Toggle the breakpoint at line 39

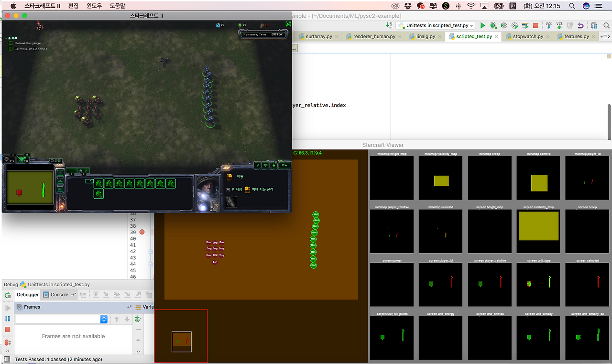(142, 232)
